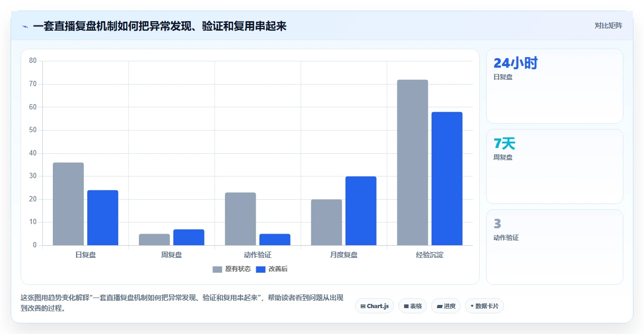Click the 对比矩阵 label in the header

pos(609,25)
